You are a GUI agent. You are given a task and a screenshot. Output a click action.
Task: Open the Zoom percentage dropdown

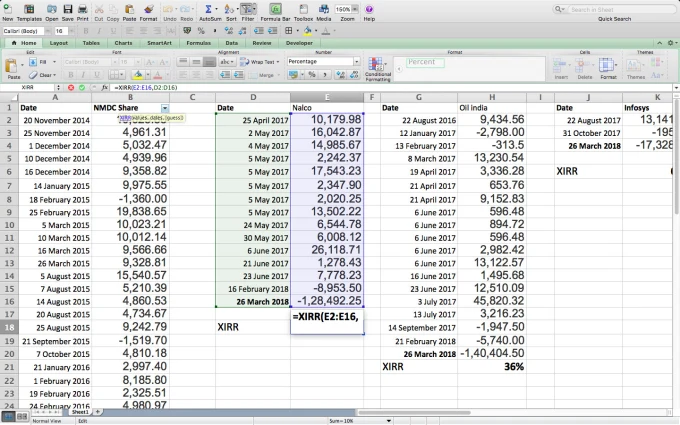pos(355,9)
